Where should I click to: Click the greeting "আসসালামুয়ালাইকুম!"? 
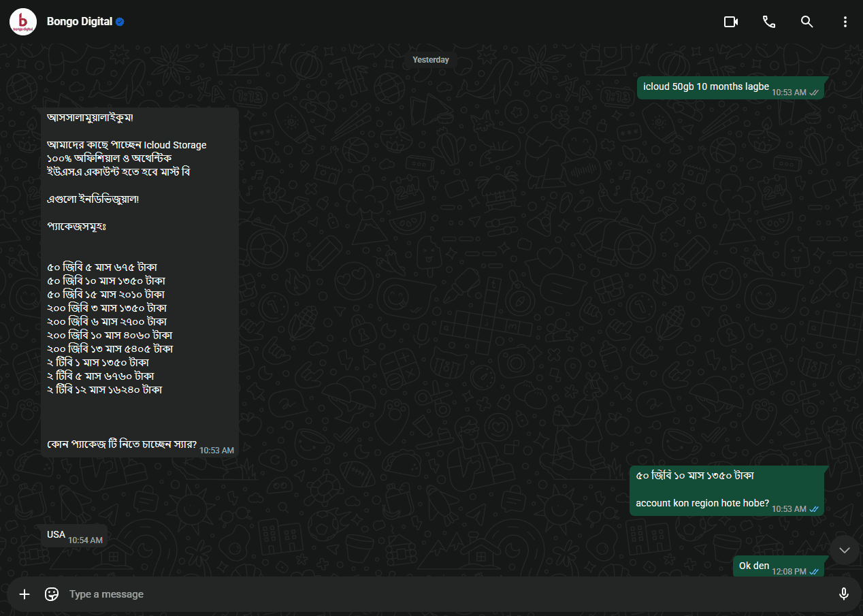click(x=90, y=118)
